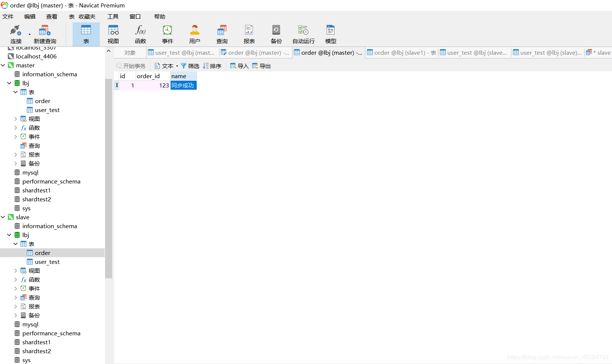Switch to the * slave tab
The image size is (612, 364).
[598, 52]
